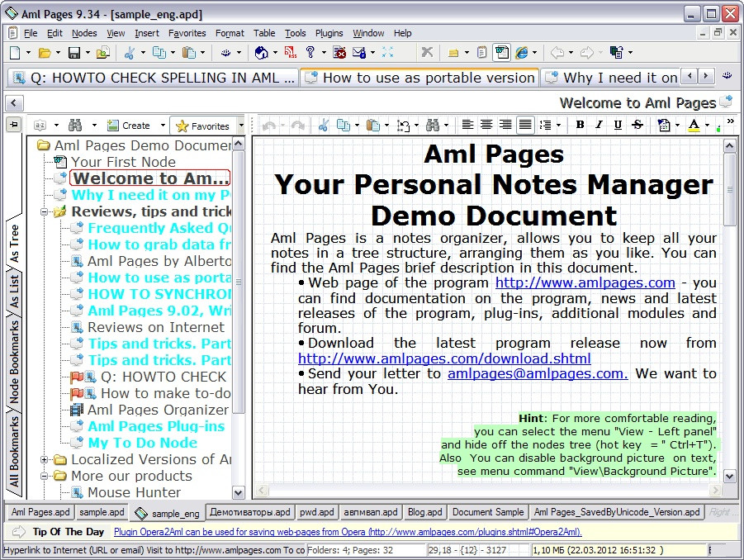Click the undo icon in the editor toolbar
The image size is (744, 560).
[269, 126]
